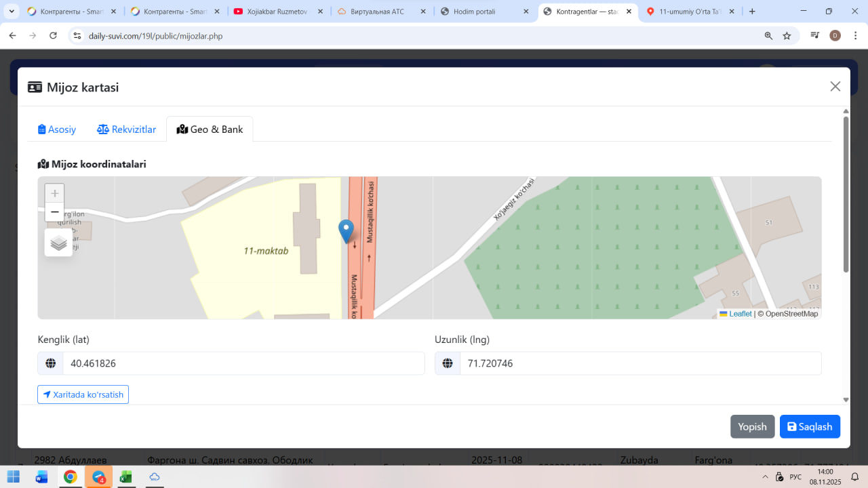Open Windows Start menu

[14, 477]
